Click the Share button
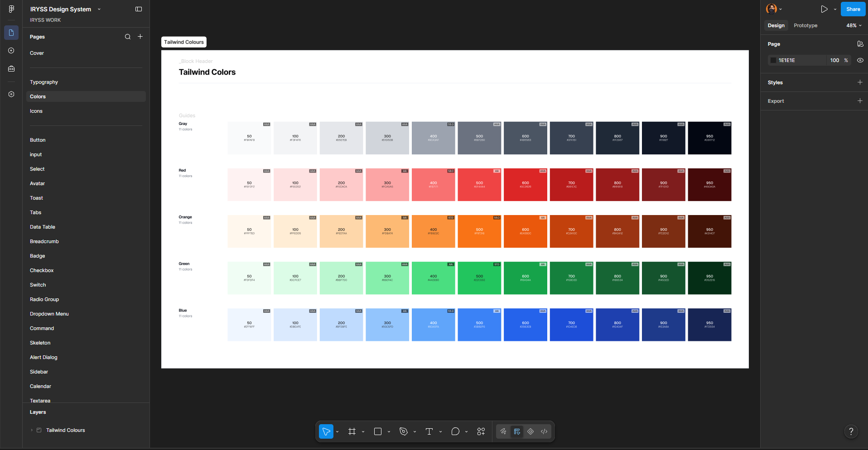The height and width of the screenshot is (450, 868). point(853,9)
